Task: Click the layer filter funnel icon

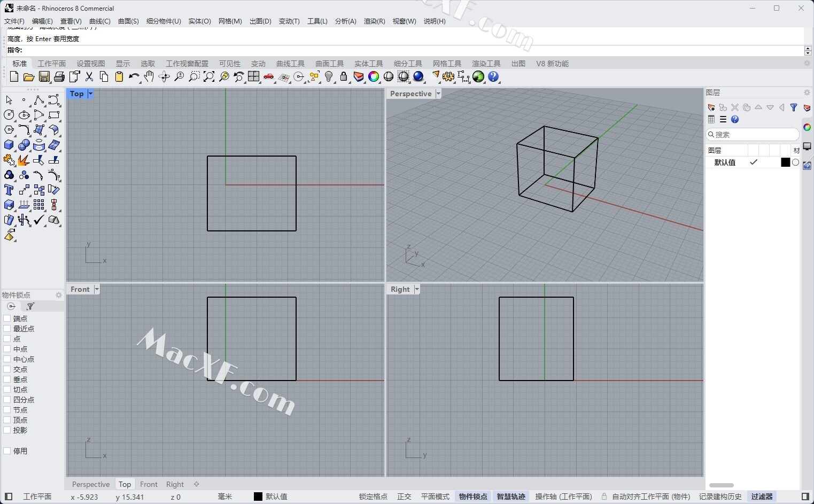Action: pos(794,107)
